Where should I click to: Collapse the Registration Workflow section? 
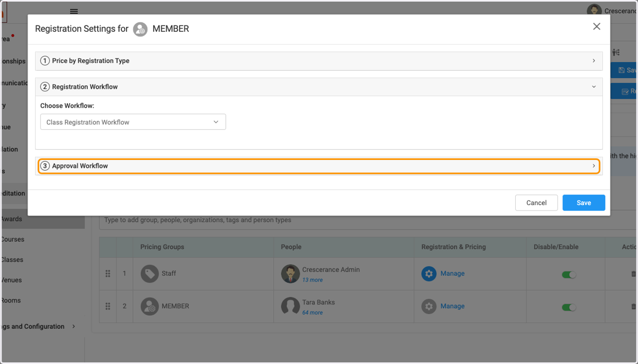point(319,87)
